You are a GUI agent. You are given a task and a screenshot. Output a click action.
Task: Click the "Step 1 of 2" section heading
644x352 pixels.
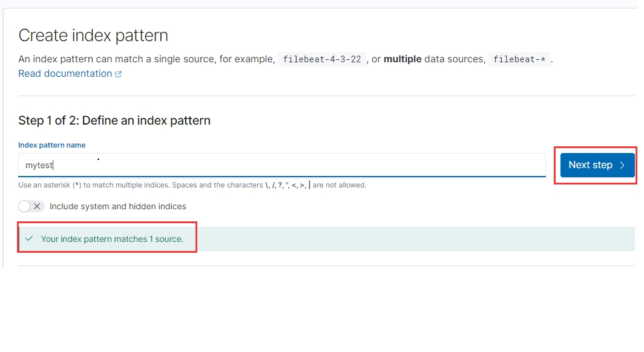coord(114,120)
